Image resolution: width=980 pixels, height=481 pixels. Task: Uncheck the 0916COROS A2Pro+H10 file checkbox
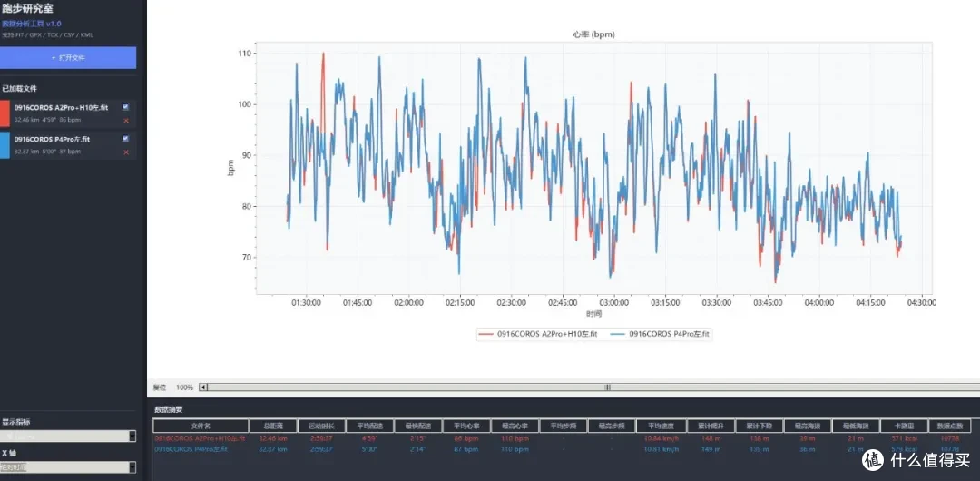pyautogui.click(x=125, y=107)
